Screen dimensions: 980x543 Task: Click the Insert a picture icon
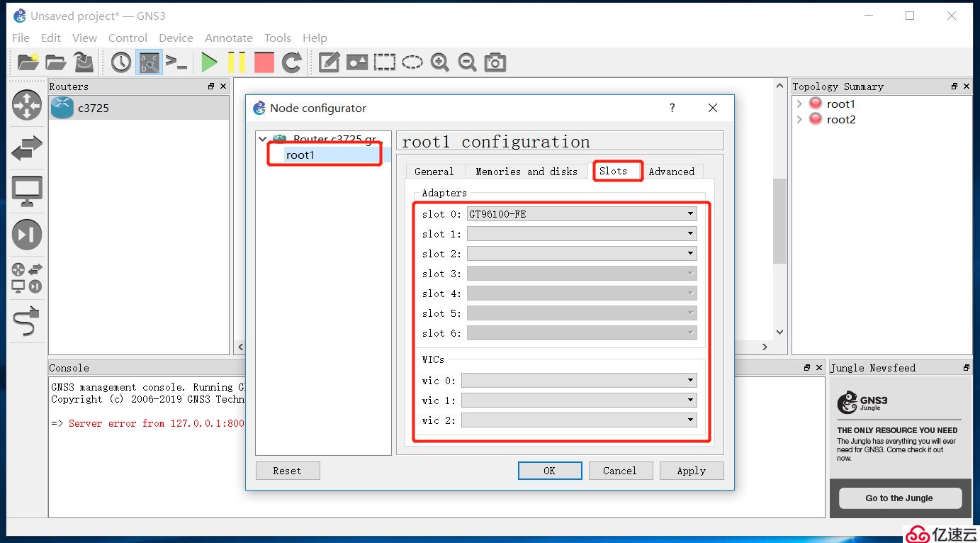357,62
